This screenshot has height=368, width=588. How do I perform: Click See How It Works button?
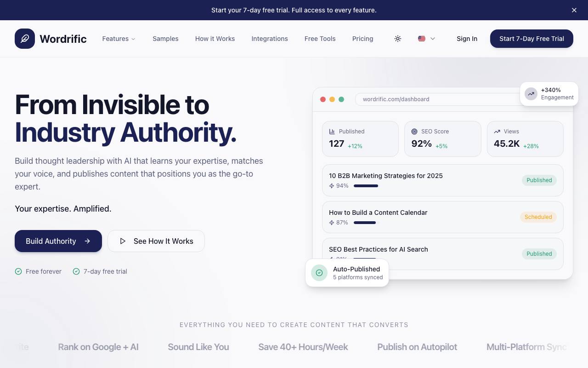tap(156, 241)
